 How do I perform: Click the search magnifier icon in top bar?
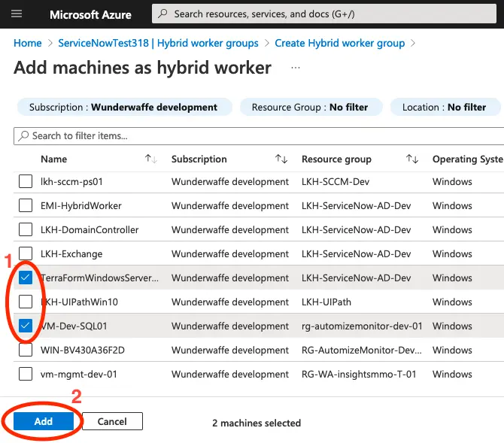[163, 14]
